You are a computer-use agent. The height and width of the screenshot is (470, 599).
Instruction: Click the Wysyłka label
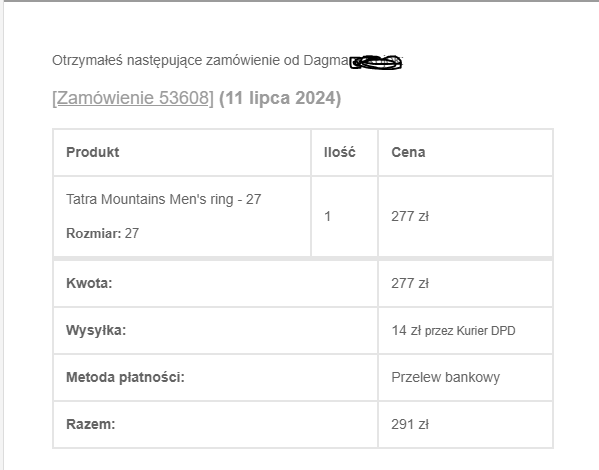pos(96,330)
